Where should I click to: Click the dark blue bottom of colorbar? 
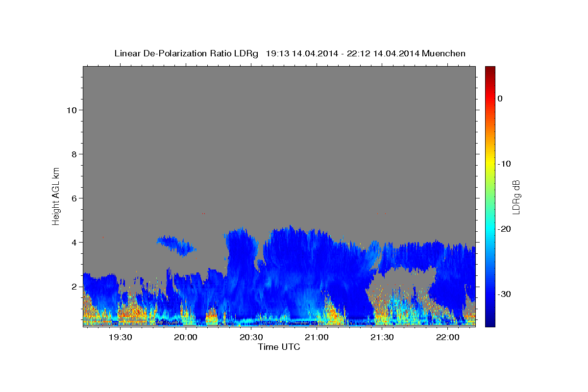tap(490, 322)
